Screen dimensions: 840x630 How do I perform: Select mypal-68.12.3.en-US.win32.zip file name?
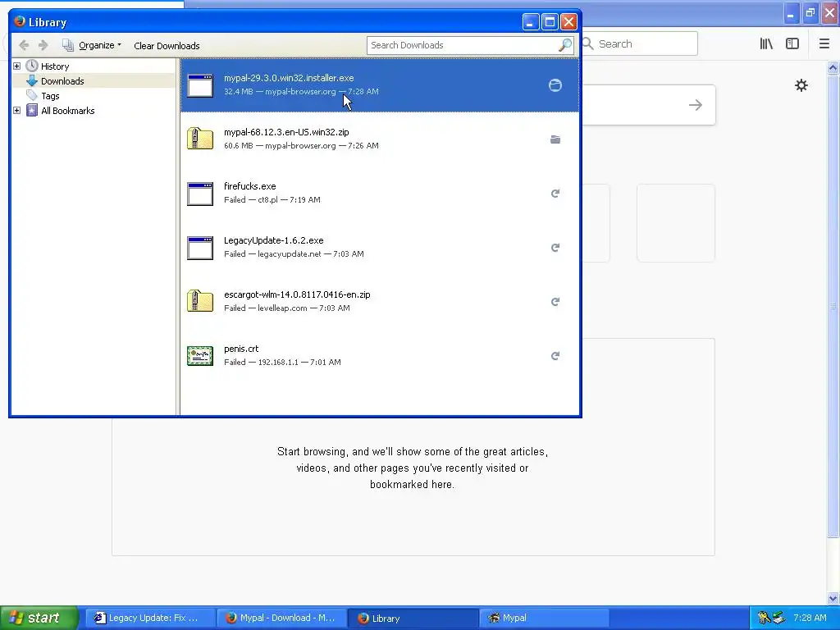point(286,132)
